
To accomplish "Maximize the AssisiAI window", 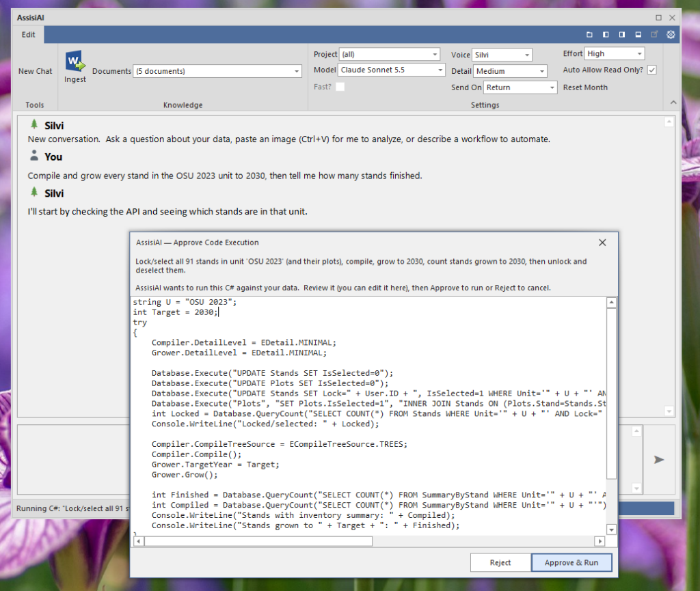I will [658, 17].
